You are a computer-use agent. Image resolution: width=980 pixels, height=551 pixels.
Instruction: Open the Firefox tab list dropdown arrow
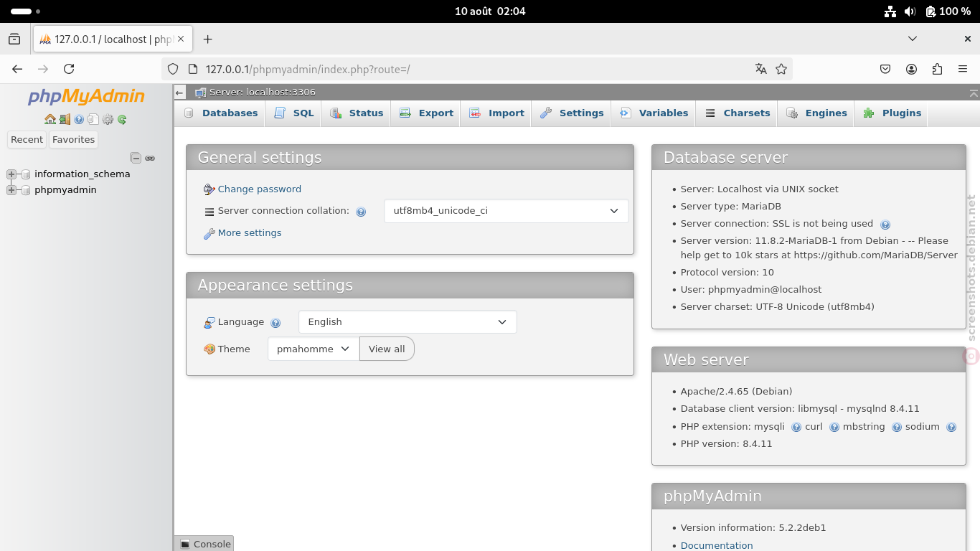913,39
